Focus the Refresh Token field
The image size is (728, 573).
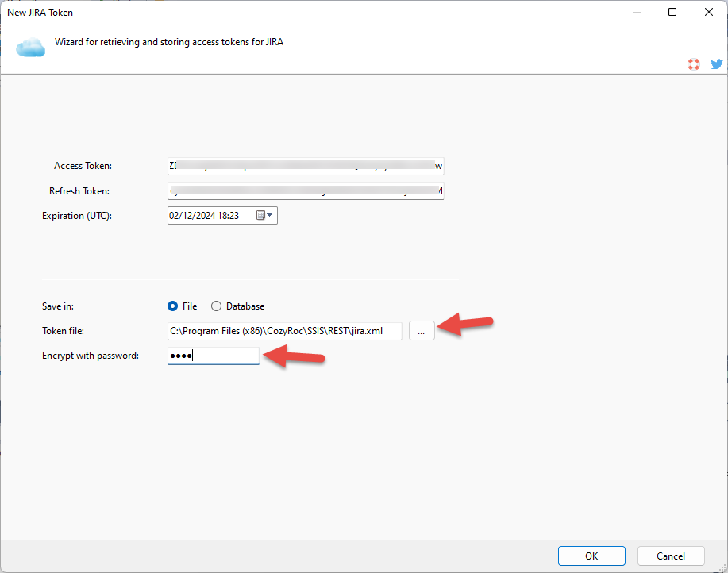306,190
